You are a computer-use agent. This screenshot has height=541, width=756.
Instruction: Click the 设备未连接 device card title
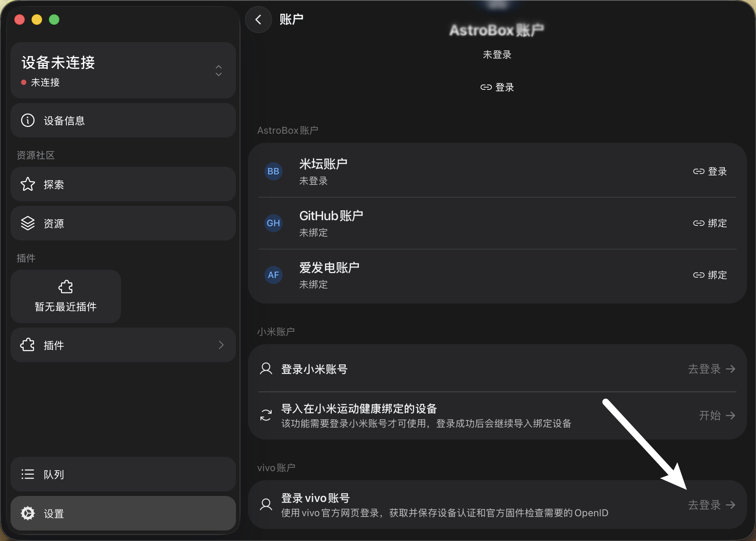point(58,62)
